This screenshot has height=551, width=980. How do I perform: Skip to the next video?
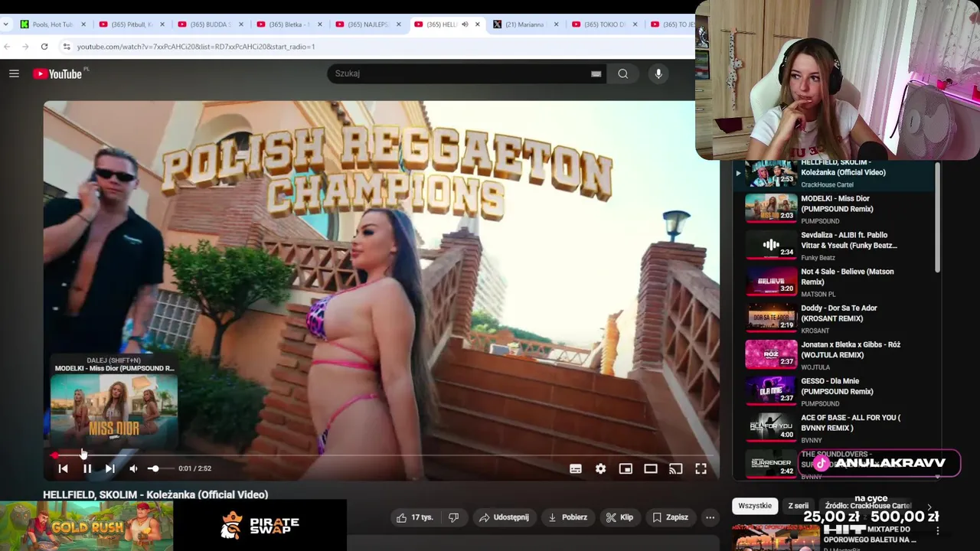110,468
